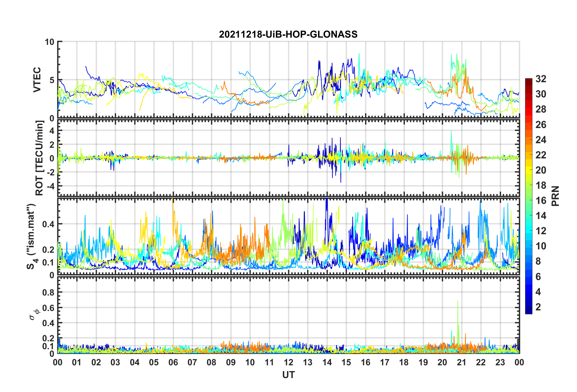Select colorbar tick label 16

pyautogui.click(x=541, y=200)
